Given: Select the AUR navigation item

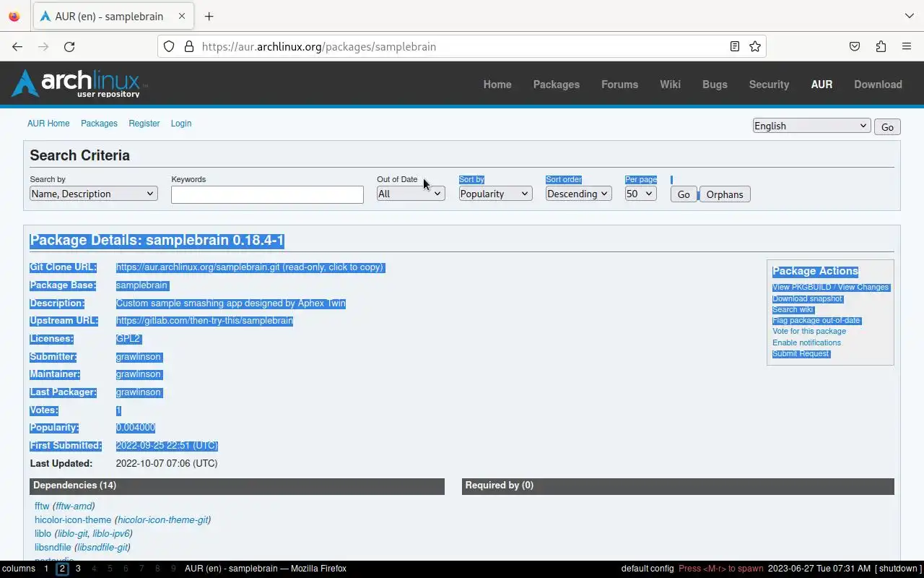Looking at the screenshot, I should point(821,85).
